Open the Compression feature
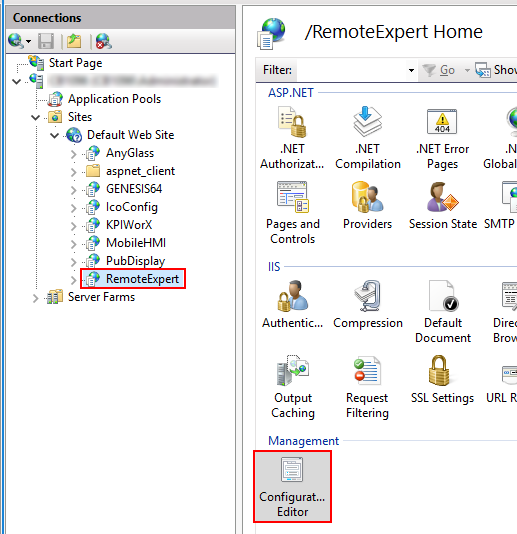The width and height of the screenshot is (517, 534). (368, 305)
